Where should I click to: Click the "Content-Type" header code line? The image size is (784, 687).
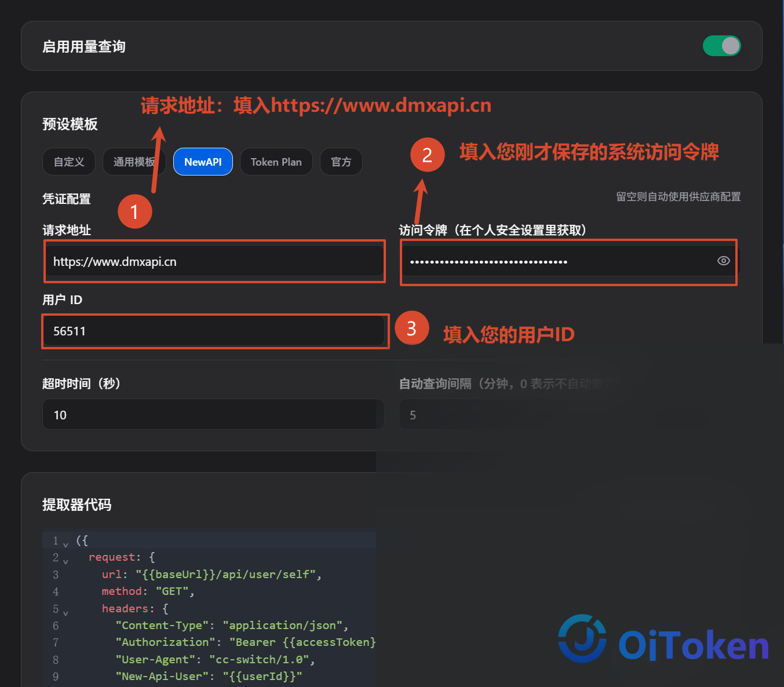tap(232, 626)
